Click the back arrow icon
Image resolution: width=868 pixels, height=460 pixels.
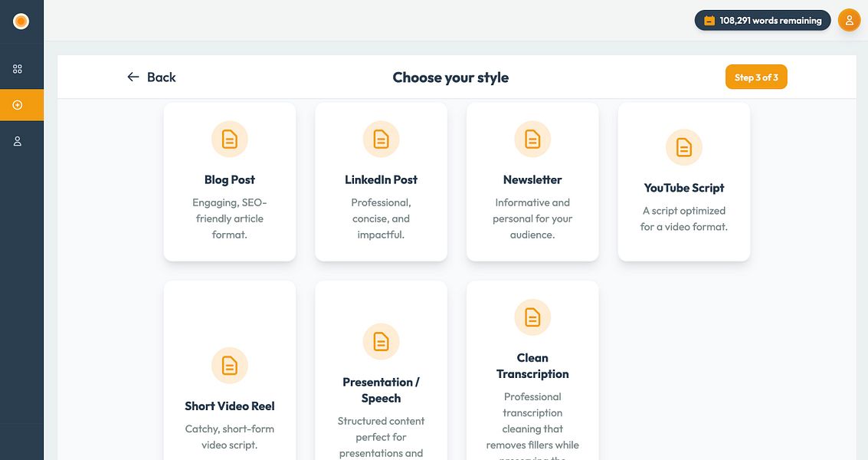tap(133, 77)
